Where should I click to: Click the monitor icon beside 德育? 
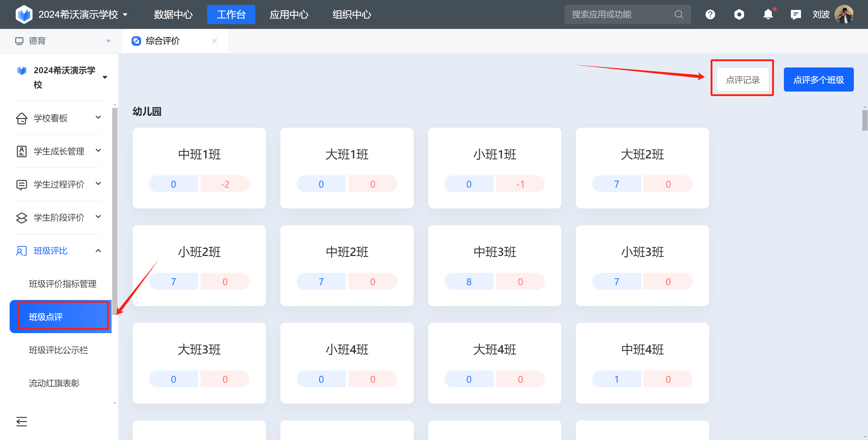[19, 41]
